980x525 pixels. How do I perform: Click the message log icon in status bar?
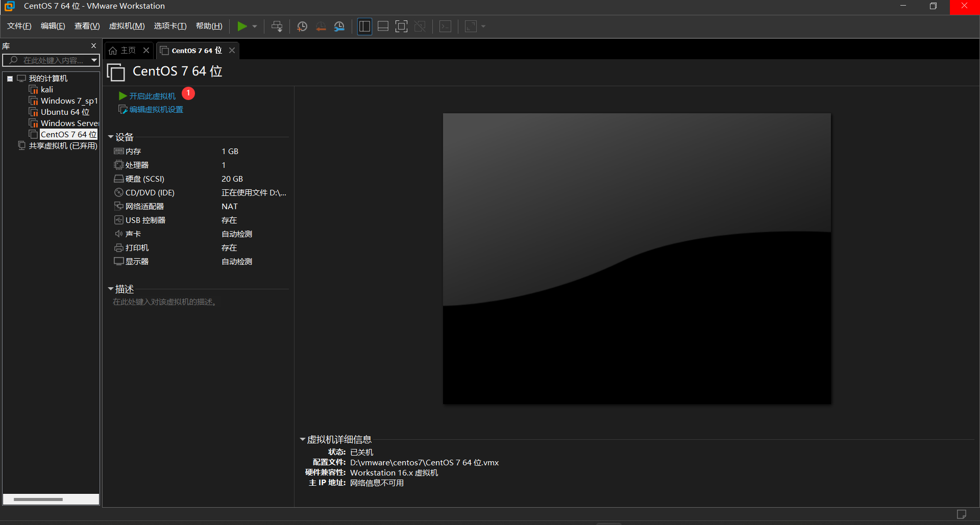[961, 514]
